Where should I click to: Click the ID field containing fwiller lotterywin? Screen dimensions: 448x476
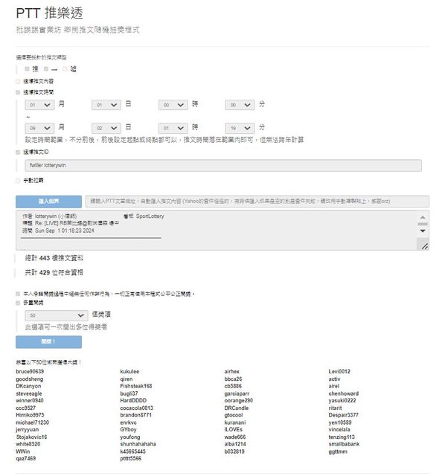[223, 165]
